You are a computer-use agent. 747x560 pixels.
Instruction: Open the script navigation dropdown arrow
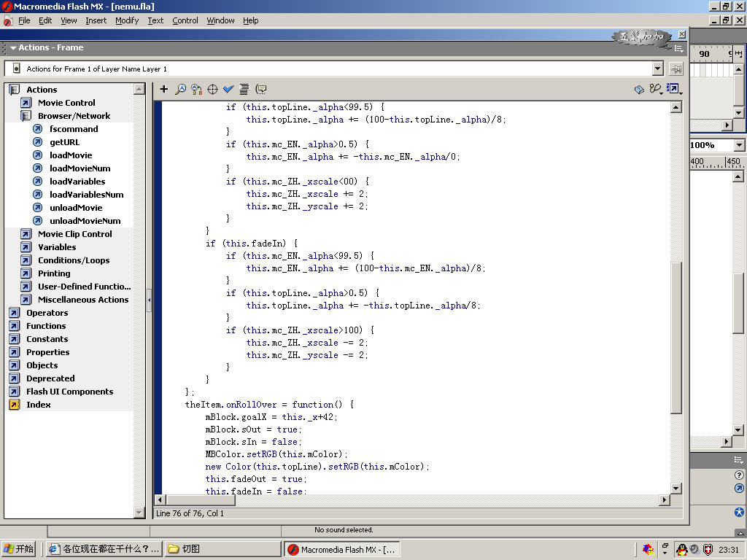tap(657, 69)
